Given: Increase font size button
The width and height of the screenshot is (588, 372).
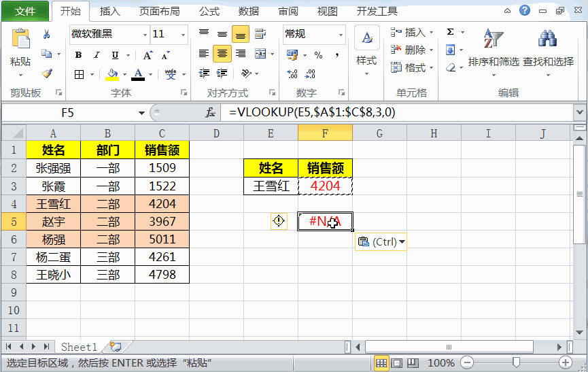Looking at the screenshot, I should tap(148, 55).
